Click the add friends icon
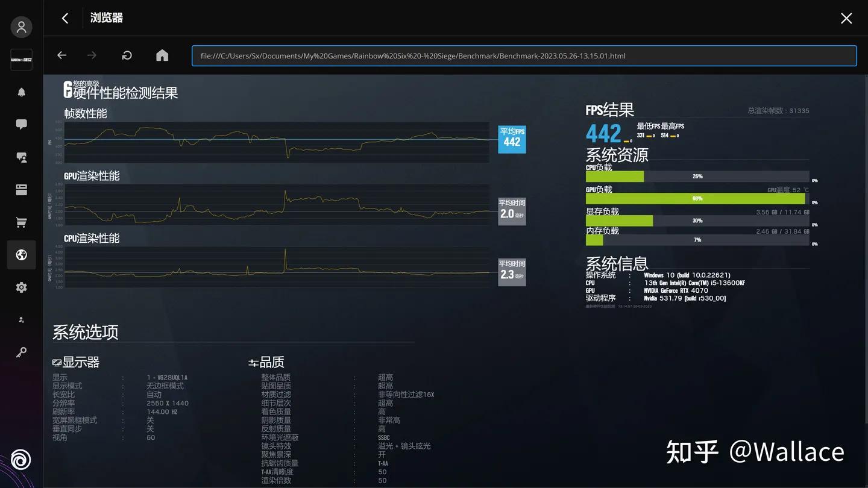 coord(21,319)
